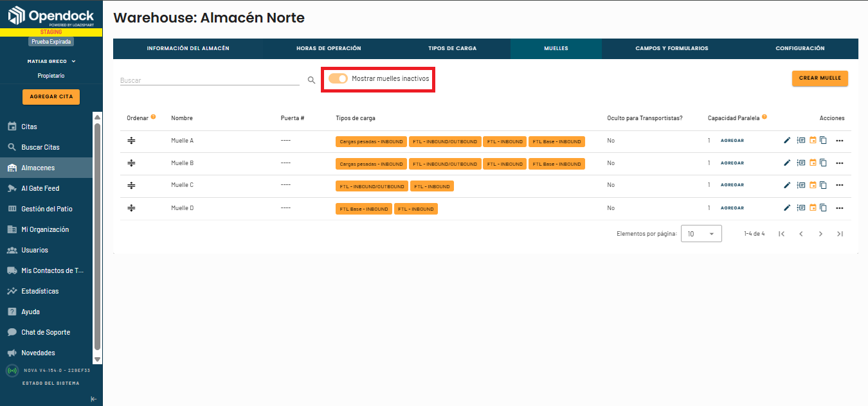Open Buscar Citas in the sidebar
The width and height of the screenshot is (868, 406).
pos(46,147)
